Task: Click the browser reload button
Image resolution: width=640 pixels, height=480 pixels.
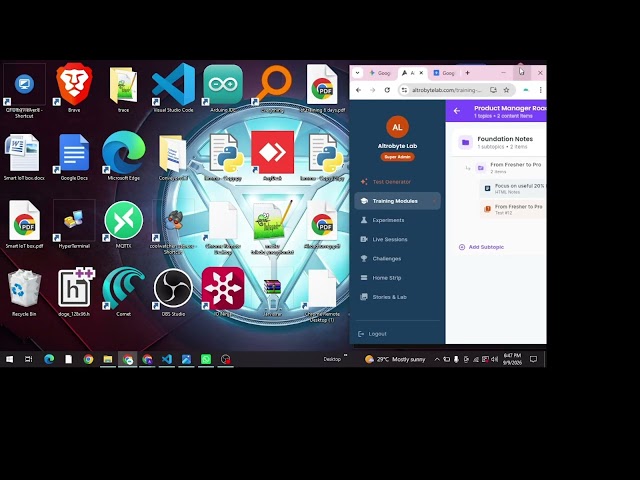Action: click(x=387, y=90)
